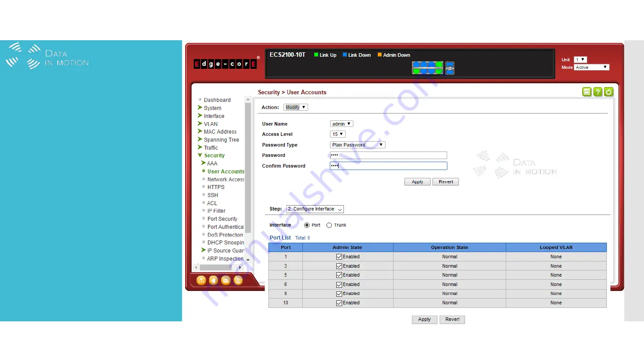Click sidebar scroll up arrow
644x362 pixels.
[x=248, y=100]
